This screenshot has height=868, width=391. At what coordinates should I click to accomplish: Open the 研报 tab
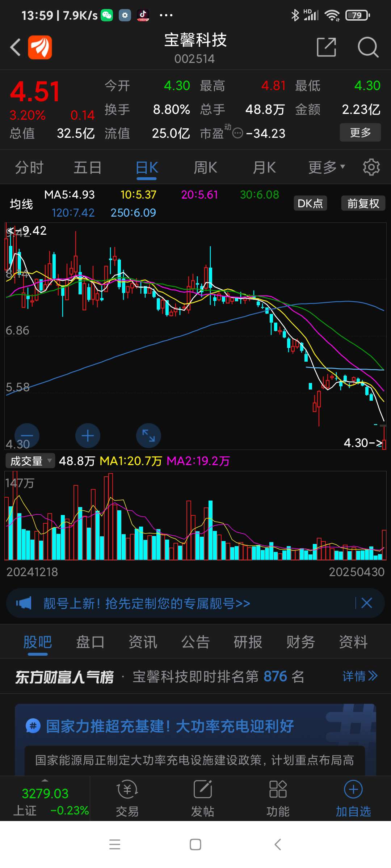tap(248, 642)
